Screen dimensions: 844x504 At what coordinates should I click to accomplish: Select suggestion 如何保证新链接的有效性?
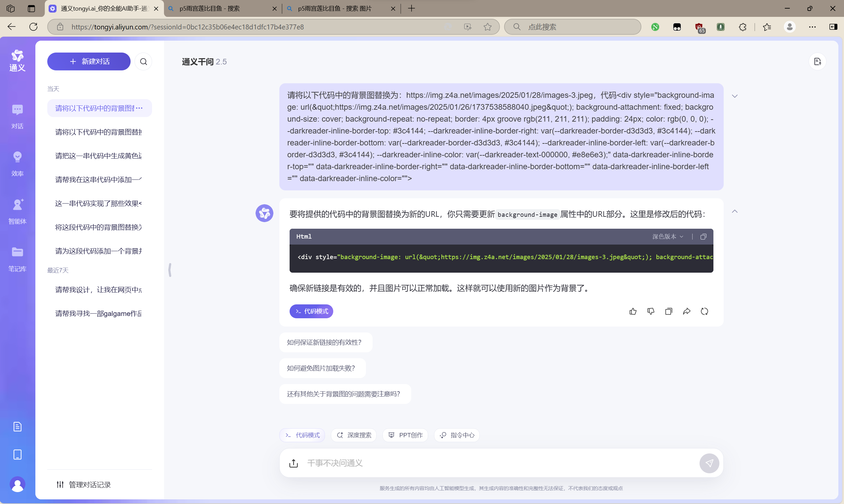click(326, 342)
